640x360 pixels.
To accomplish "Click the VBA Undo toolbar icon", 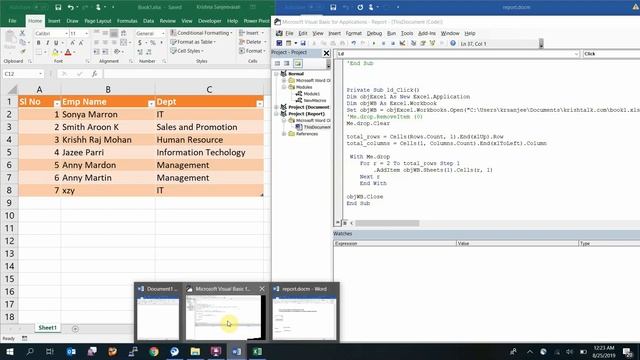I will click(353, 43).
